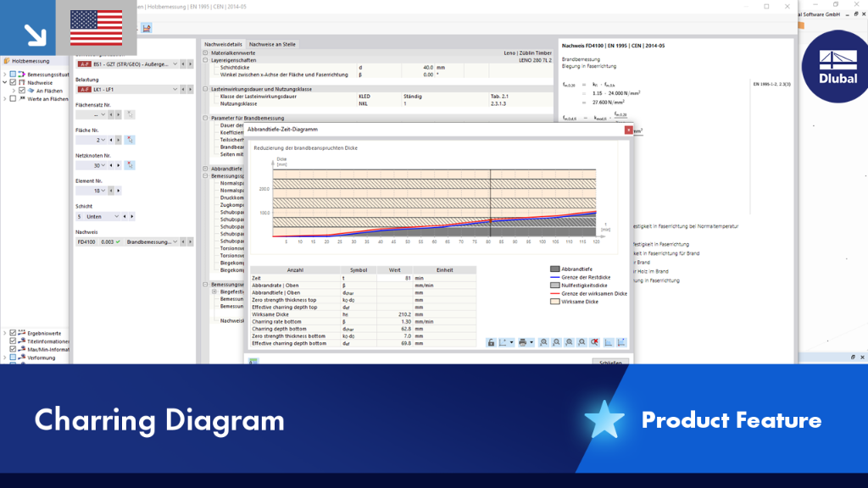Click the first zoom-in magnifier icon in diagram toolbar
Viewport: 868px width, 488px height.
point(543,342)
